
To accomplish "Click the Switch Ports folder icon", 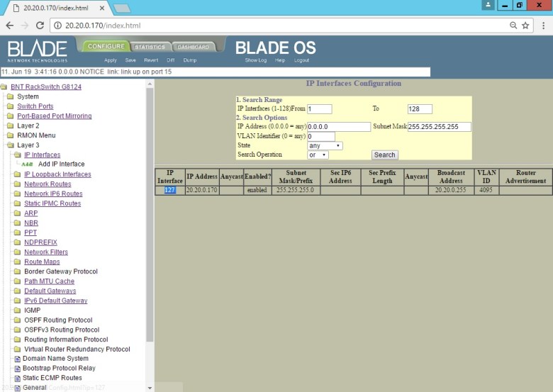I will coord(10,106).
